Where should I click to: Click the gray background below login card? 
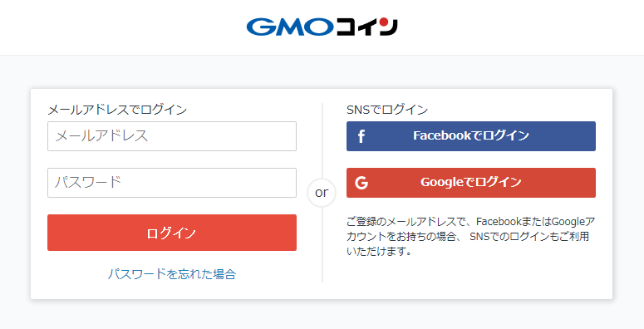[x=322, y=315]
